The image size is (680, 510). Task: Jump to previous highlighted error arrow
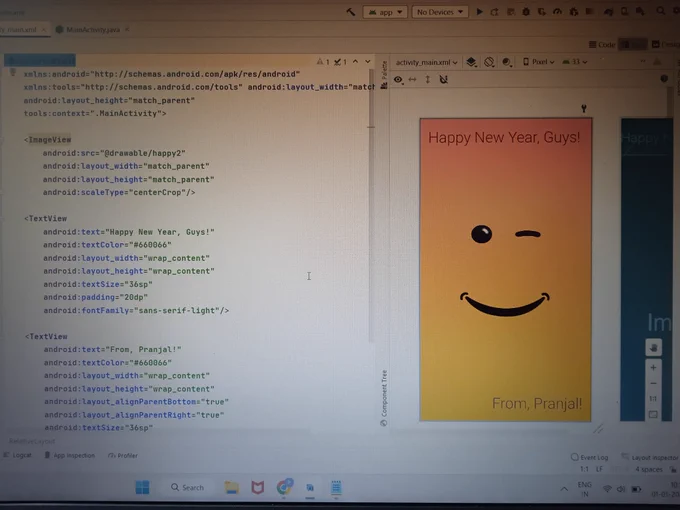click(x=356, y=62)
